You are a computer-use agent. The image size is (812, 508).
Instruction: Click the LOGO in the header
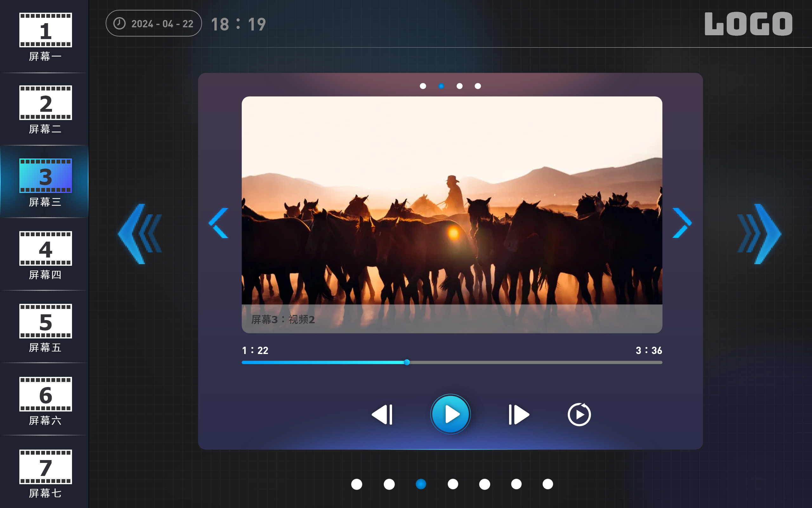tap(748, 23)
